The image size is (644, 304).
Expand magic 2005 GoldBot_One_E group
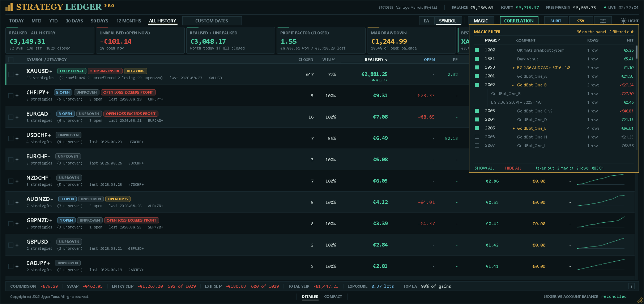[513, 129]
